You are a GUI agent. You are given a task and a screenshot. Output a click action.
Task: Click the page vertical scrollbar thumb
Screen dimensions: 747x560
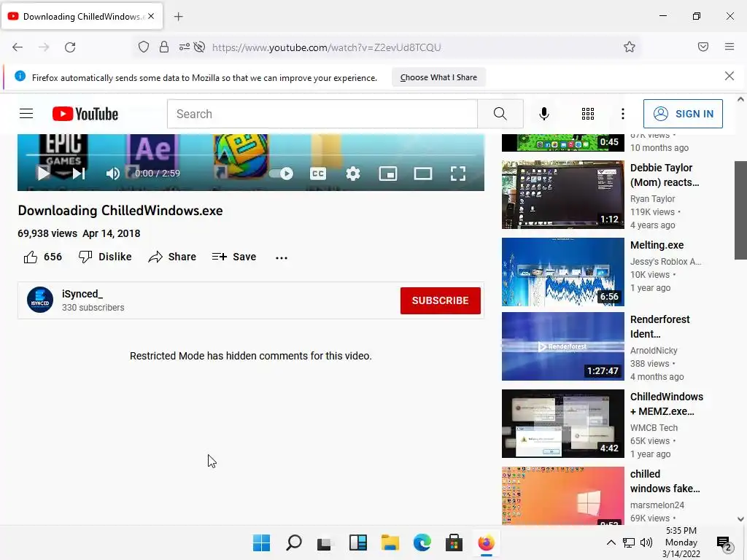pos(740,210)
